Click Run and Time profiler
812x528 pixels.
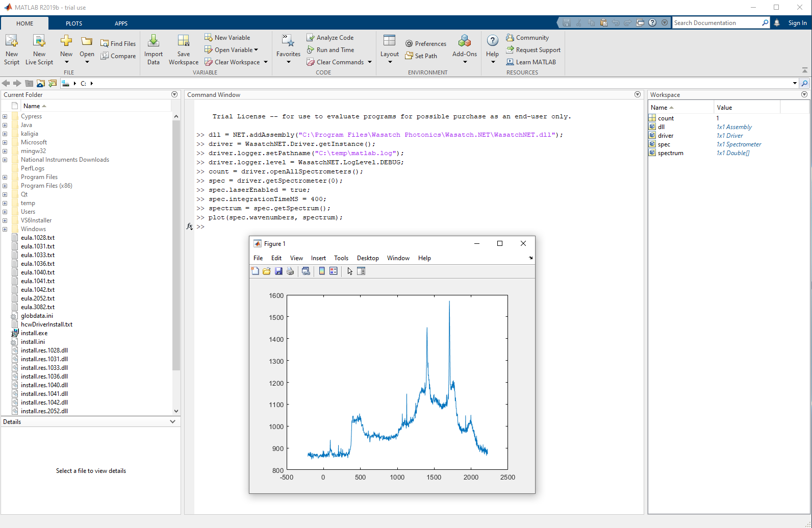pyautogui.click(x=330, y=49)
